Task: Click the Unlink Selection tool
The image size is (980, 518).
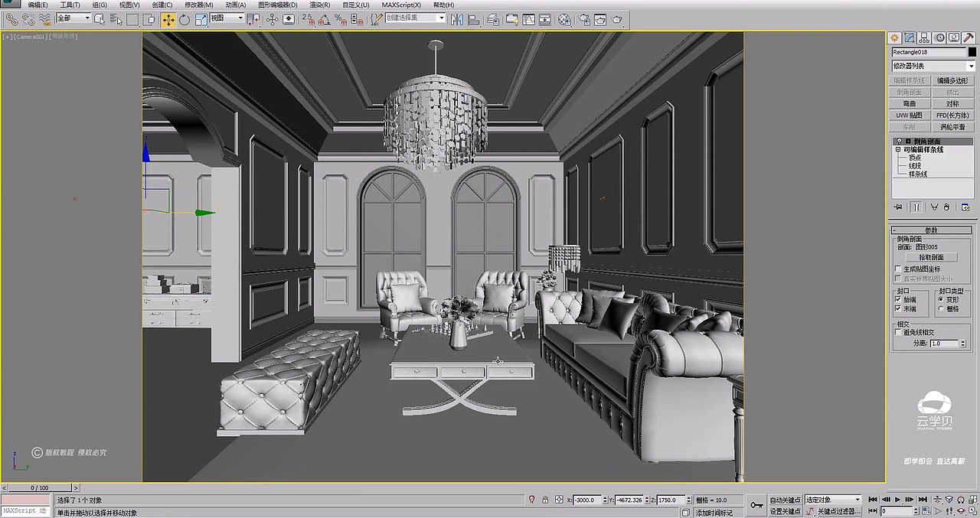Action: [x=28, y=19]
